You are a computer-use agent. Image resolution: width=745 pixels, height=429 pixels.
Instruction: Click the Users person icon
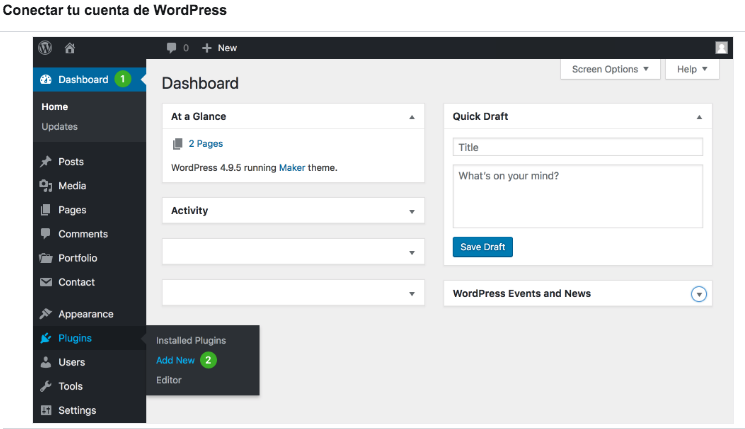46,362
